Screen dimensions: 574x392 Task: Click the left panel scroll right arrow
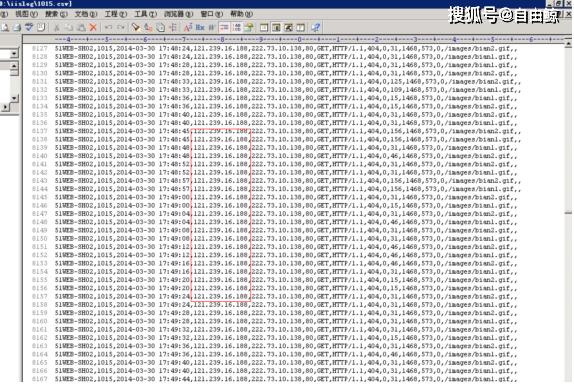click(x=5, y=107)
